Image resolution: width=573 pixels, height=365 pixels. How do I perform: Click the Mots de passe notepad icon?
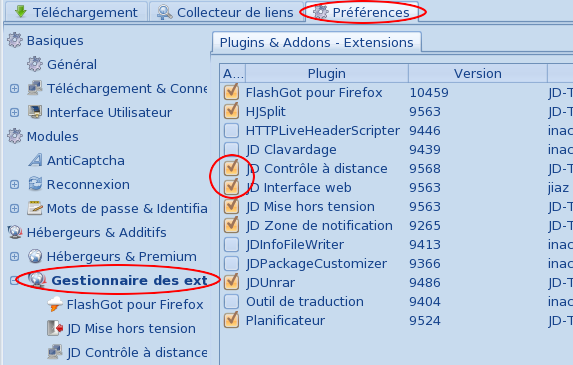coord(35,208)
